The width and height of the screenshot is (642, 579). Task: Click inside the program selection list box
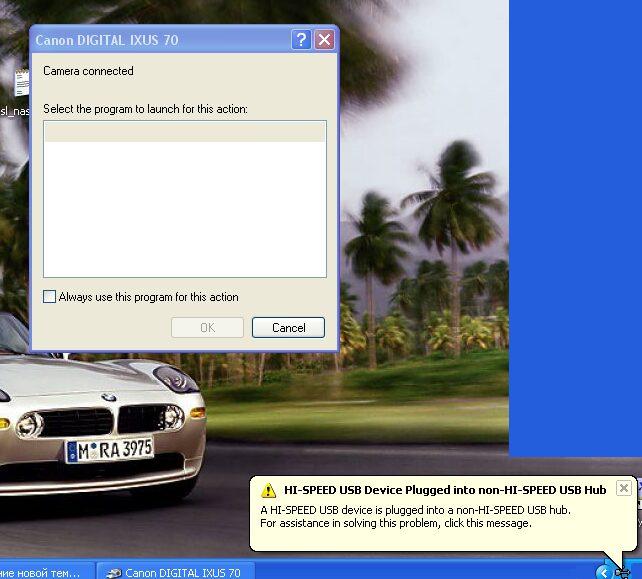(185, 199)
